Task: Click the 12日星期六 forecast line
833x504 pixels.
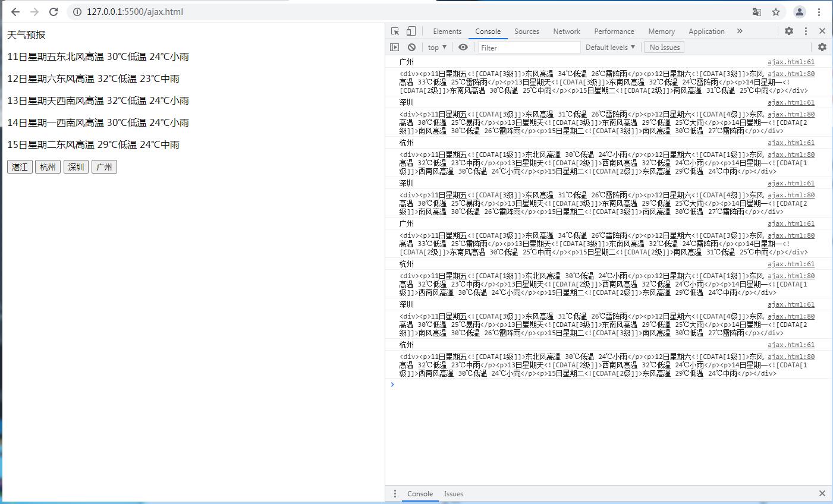Action: coord(93,79)
